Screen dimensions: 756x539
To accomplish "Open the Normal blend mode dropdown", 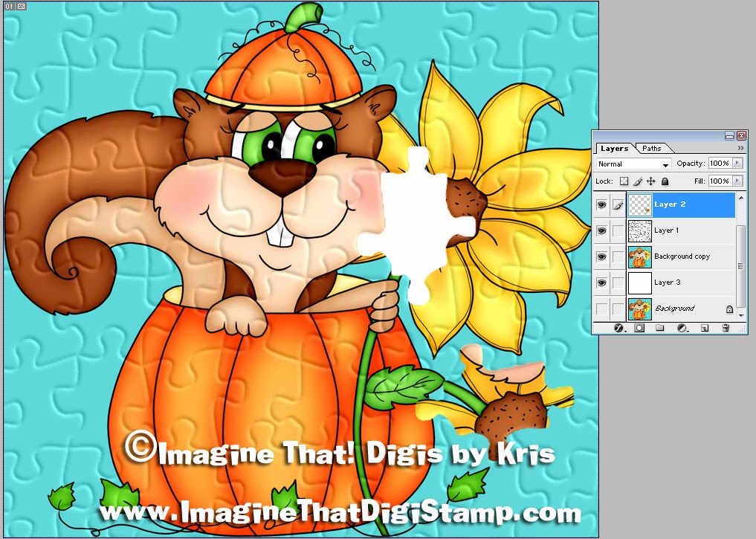I will (633, 164).
